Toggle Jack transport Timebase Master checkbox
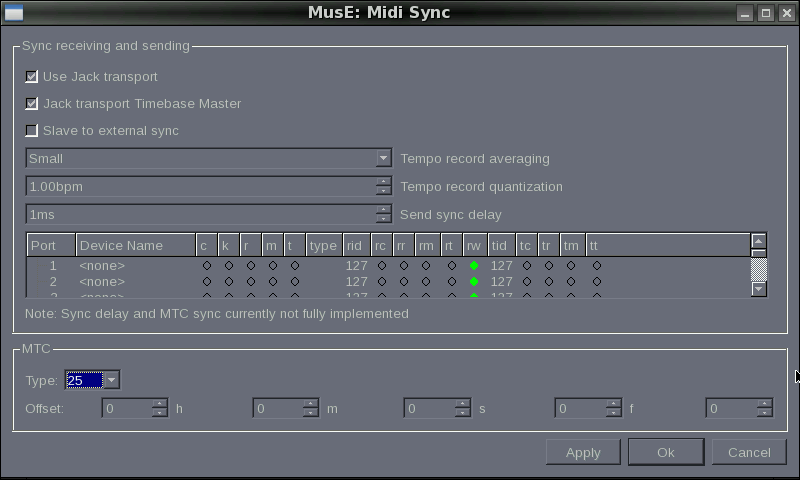The height and width of the screenshot is (480, 800). (x=32, y=104)
